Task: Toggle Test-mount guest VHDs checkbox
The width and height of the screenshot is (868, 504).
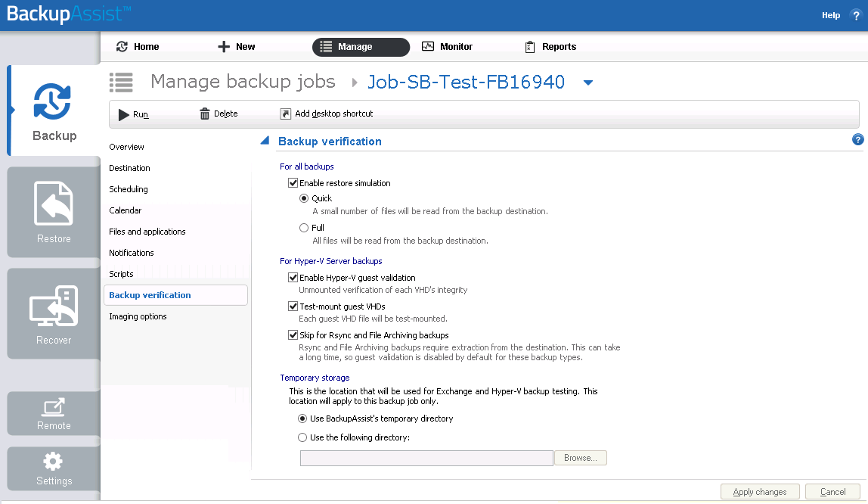Action: click(x=293, y=306)
